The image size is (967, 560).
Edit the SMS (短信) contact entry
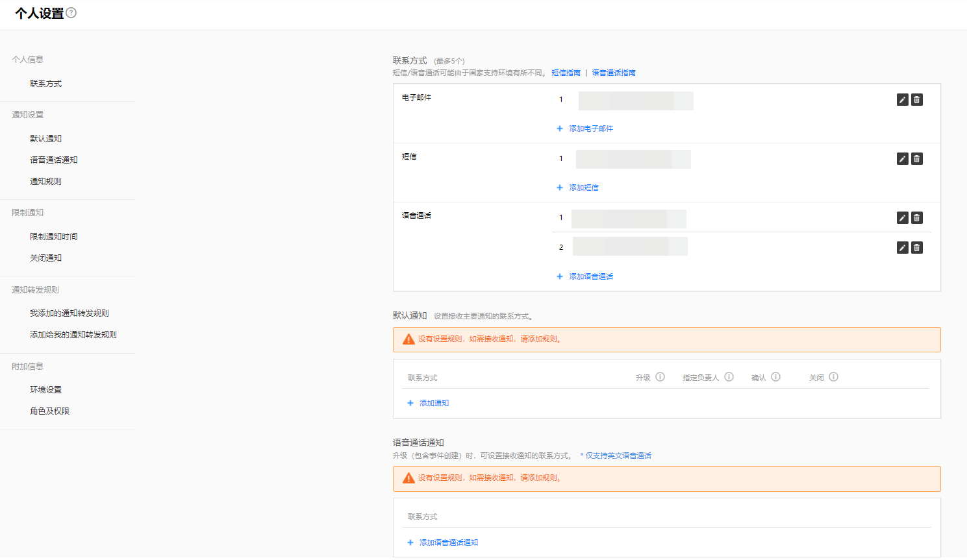point(902,159)
